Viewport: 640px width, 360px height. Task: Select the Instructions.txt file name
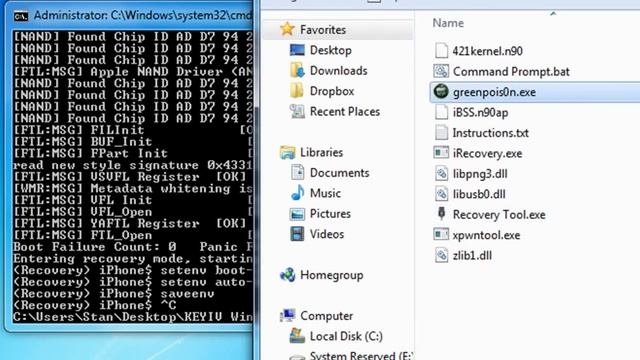(x=491, y=133)
